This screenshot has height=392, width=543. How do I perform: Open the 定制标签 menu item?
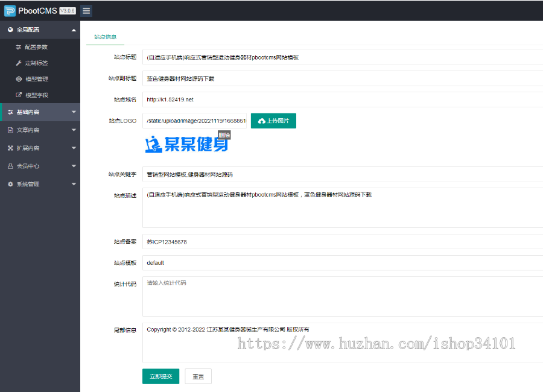tap(40, 63)
